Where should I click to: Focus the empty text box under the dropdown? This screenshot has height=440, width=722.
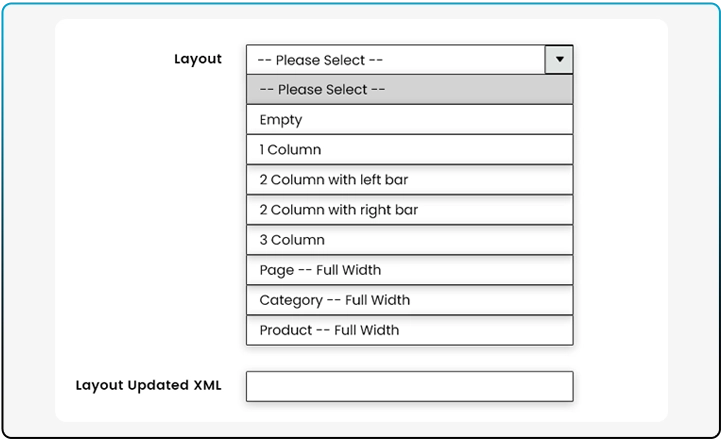(409, 386)
